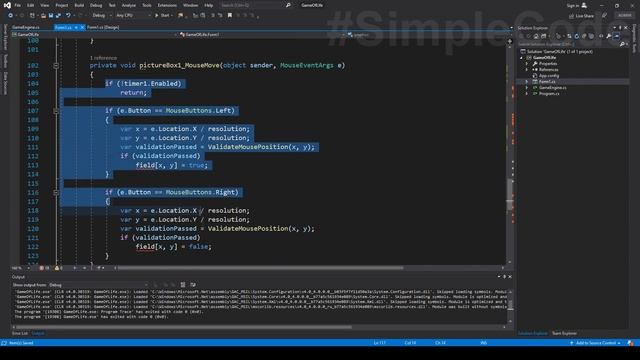This screenshot has width=640, height=360.
Task: Click line number 111 in the gutter
Action: (33, 147)
